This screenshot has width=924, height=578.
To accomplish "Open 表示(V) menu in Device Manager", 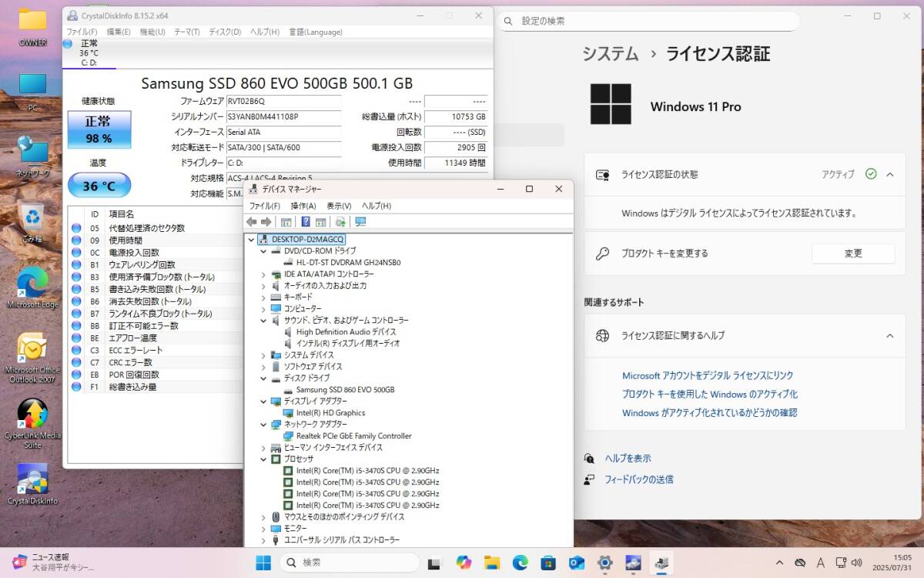I will (339, 206).
